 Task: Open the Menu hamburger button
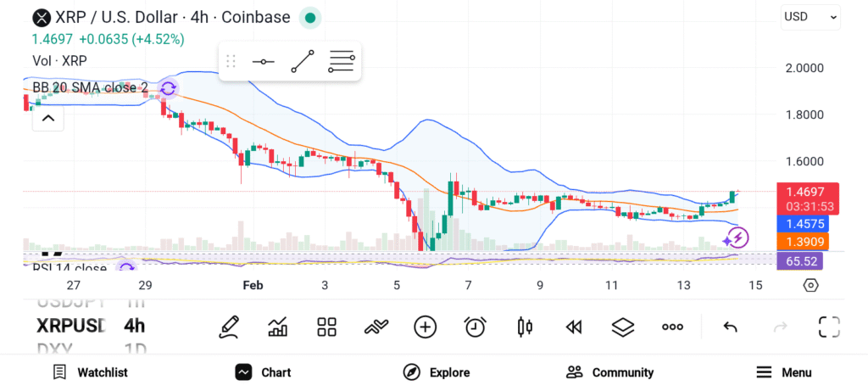pos(784,372)
